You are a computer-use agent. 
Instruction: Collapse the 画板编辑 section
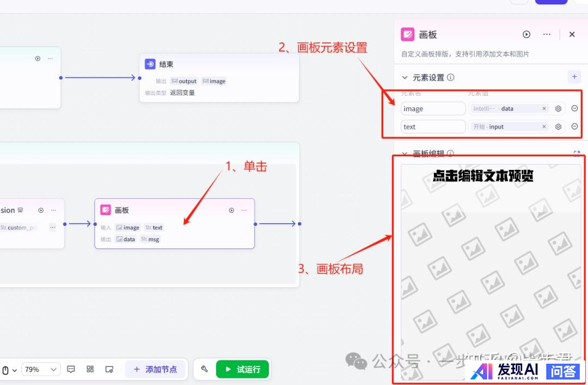click(405, 154)
